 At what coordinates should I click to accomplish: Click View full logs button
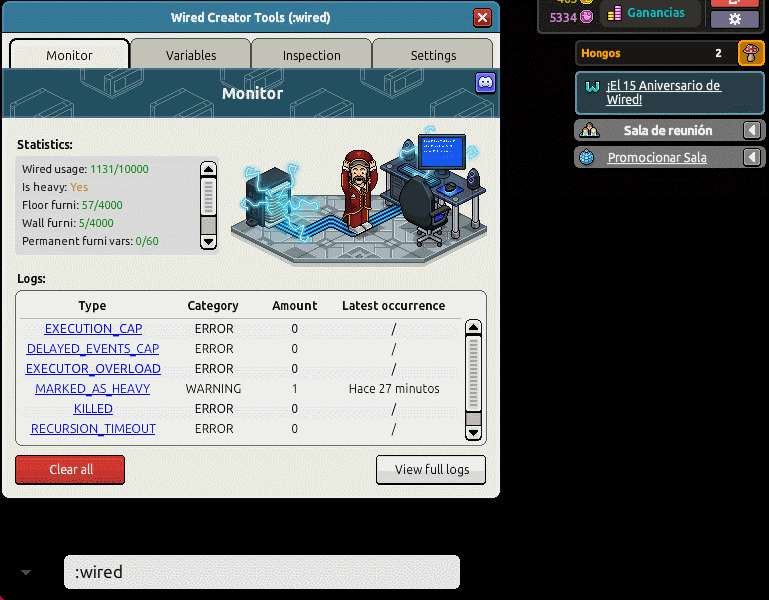coord(431,469)
